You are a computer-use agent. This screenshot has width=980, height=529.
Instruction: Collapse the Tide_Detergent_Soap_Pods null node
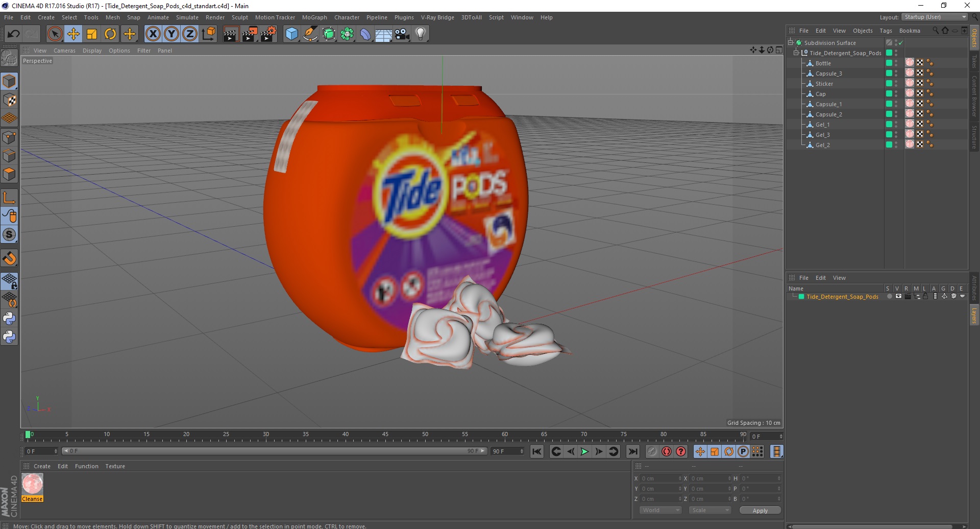click(x=796, y=53)
